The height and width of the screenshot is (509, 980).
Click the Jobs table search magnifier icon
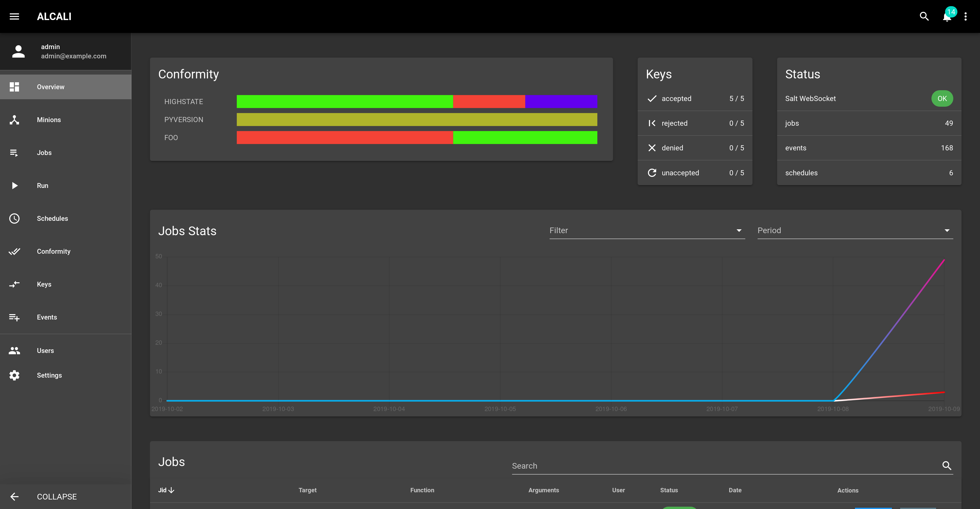pos(947,466)
